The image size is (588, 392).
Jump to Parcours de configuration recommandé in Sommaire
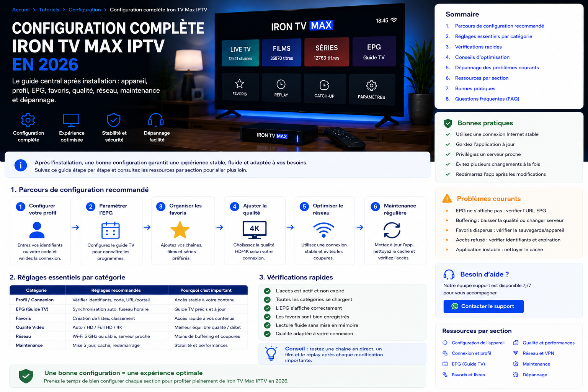coord(499,26)
